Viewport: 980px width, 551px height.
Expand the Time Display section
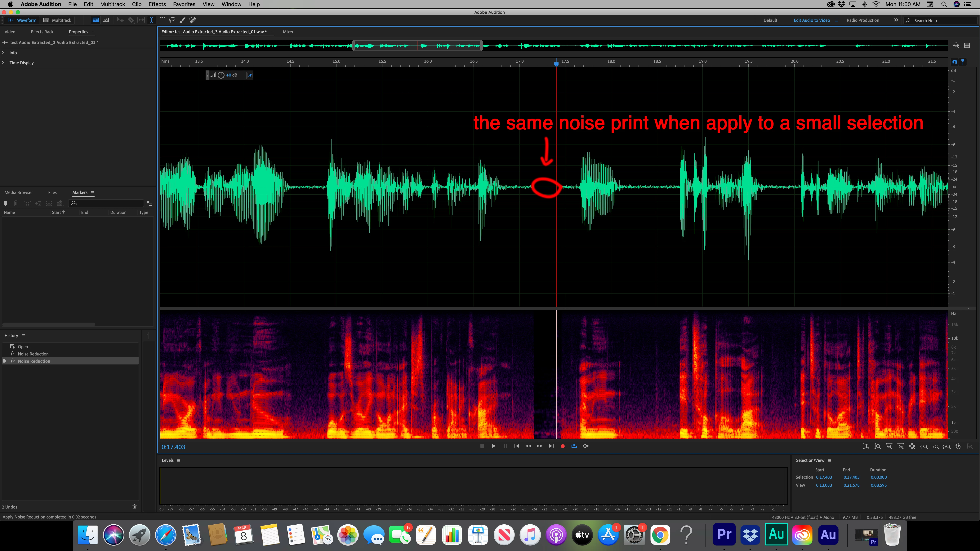(x=3, y=63)
